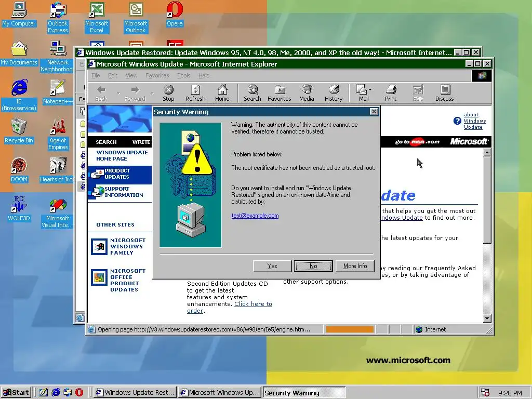Open Support Information in sidebar

click(119, 192)
